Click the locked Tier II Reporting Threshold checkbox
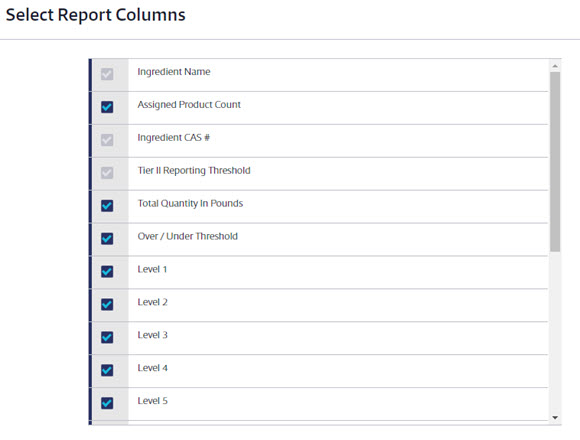The height and width of the screenshot is (440, 580). (107, 173)
